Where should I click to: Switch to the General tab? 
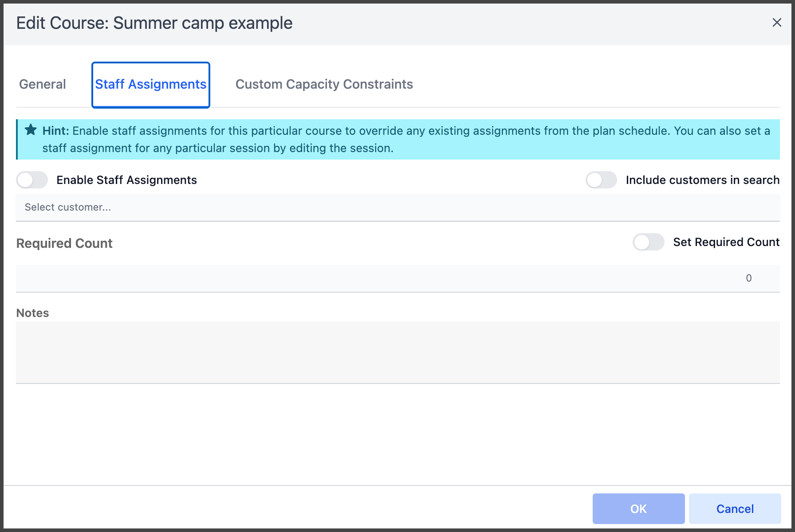click(x=43, y=84)
